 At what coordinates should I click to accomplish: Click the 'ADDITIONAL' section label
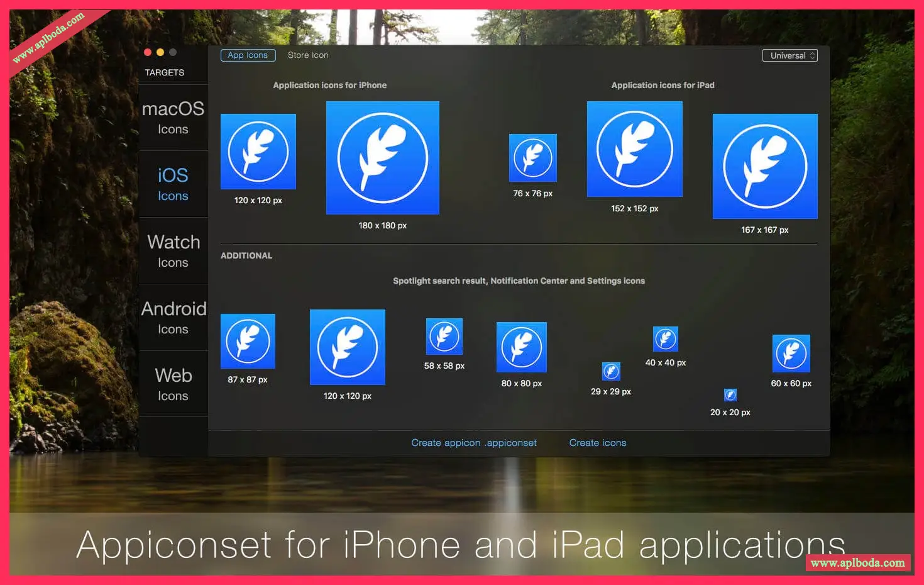click(246, 255)
